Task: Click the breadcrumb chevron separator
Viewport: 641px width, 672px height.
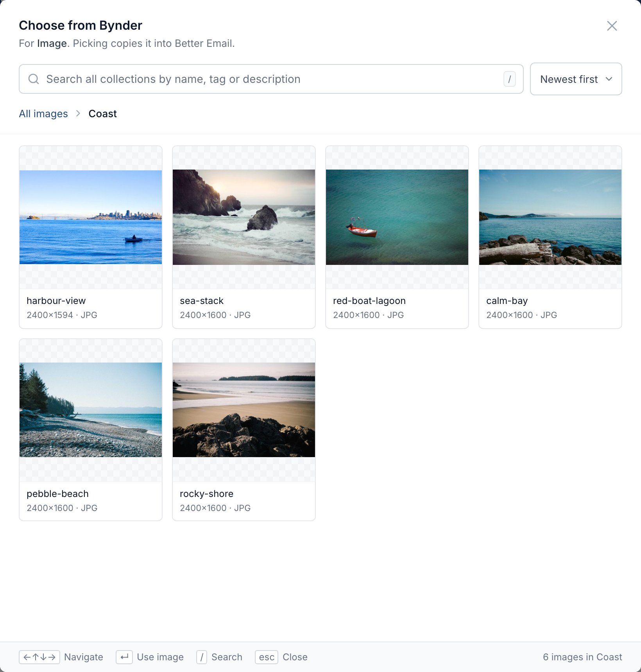Action: tap(78, 113)
